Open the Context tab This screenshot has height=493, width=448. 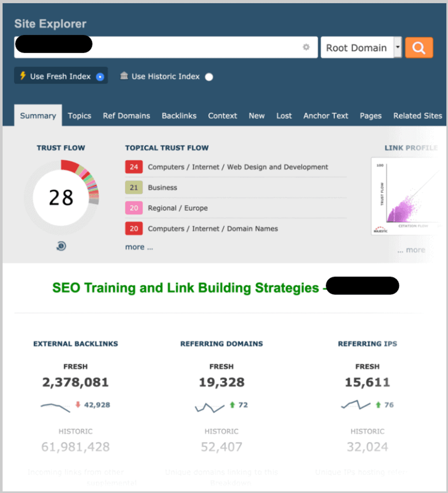pyautogui.click(x=223, y=115)
